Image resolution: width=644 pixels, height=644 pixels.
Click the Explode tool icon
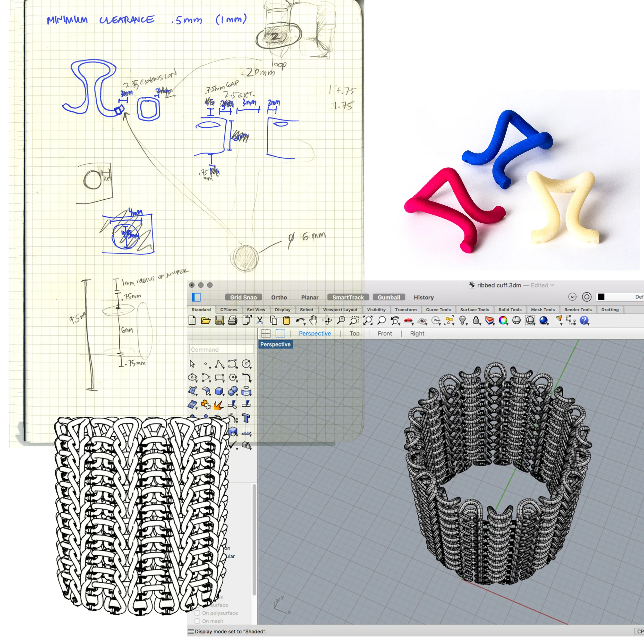[218, 405]
